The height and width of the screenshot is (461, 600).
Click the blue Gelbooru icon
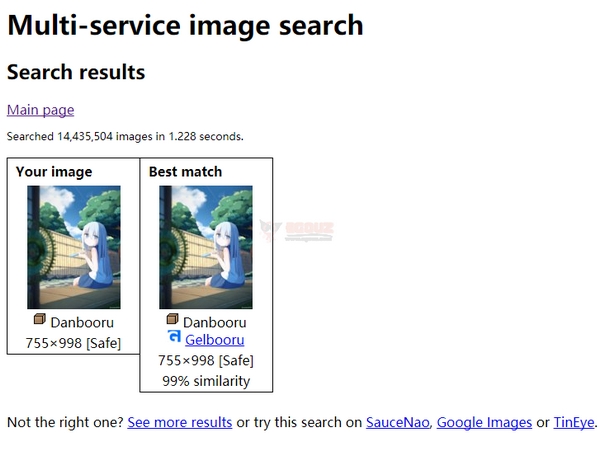tap(174, 338)
